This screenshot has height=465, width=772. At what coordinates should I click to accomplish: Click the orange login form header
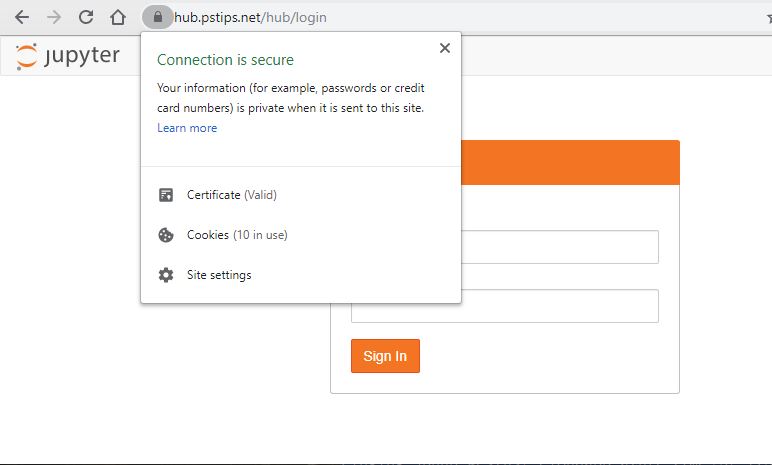(570, 163)
